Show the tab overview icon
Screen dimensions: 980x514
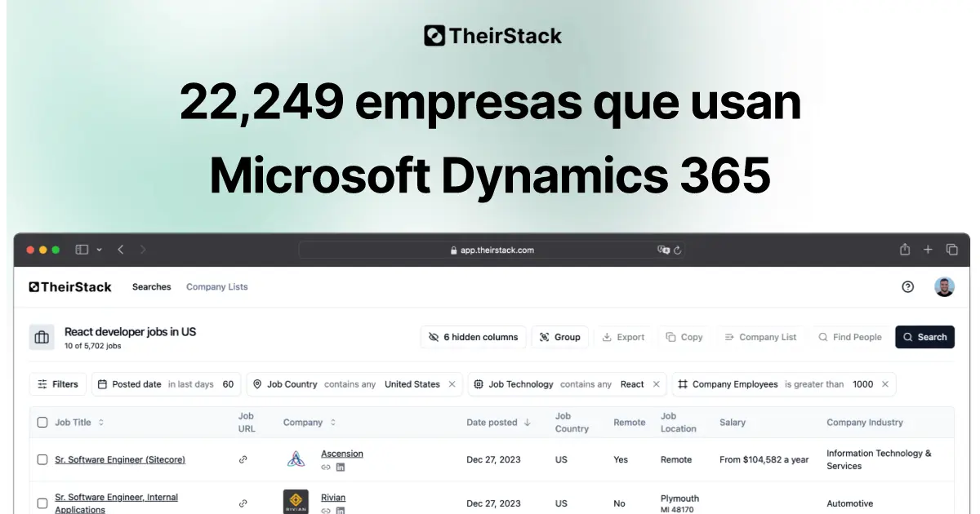tap(951, 250)
